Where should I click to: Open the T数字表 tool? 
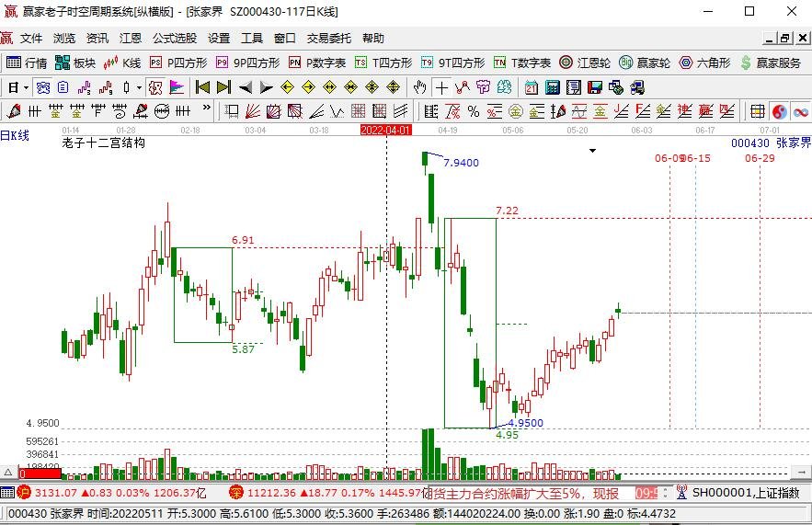click(522, 63)
